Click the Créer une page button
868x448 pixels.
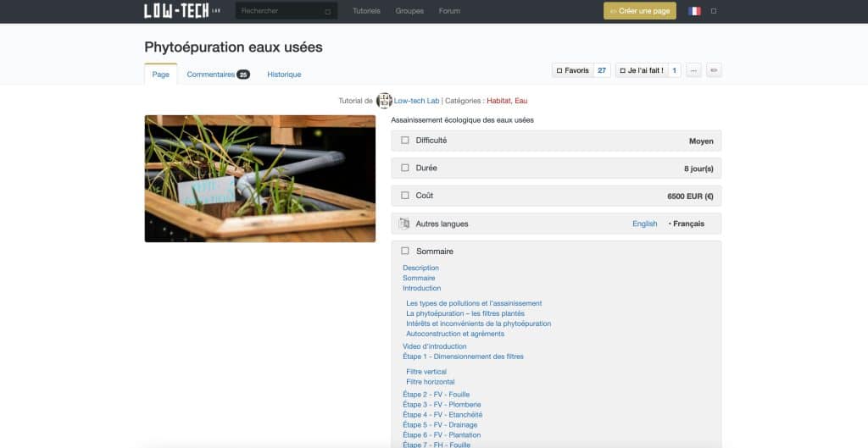point(639,11)
